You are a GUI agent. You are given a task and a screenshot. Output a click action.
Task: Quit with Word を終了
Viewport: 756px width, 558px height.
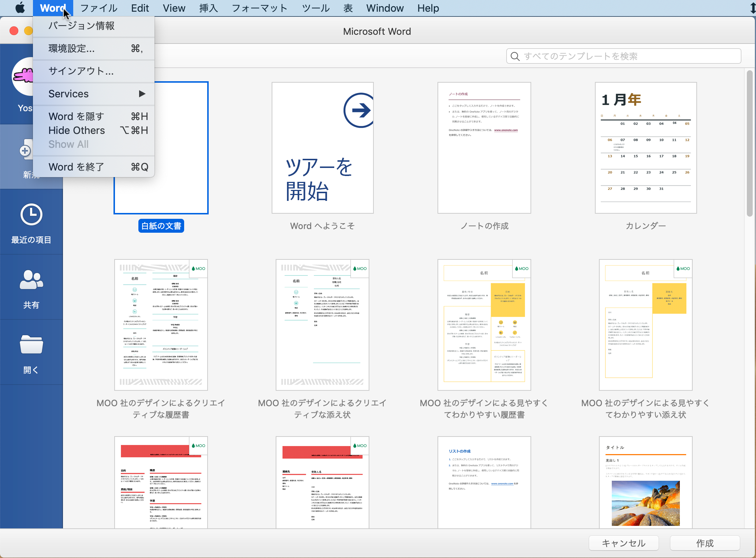pyautogui.click(x=94, y=167)
